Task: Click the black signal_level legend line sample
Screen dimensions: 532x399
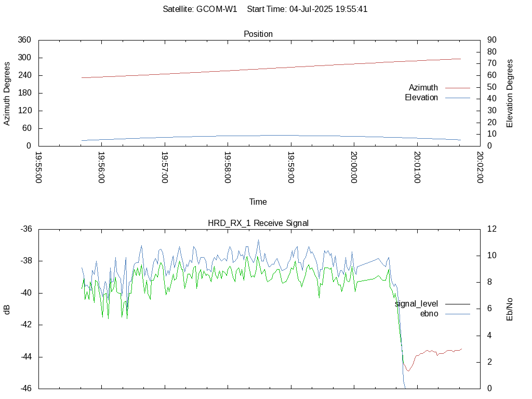Action: coord(458,304)
